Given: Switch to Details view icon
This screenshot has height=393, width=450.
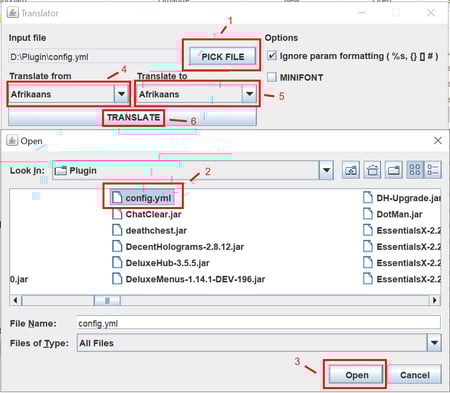Looking at the screenshot, I should (x=433, y=170).
